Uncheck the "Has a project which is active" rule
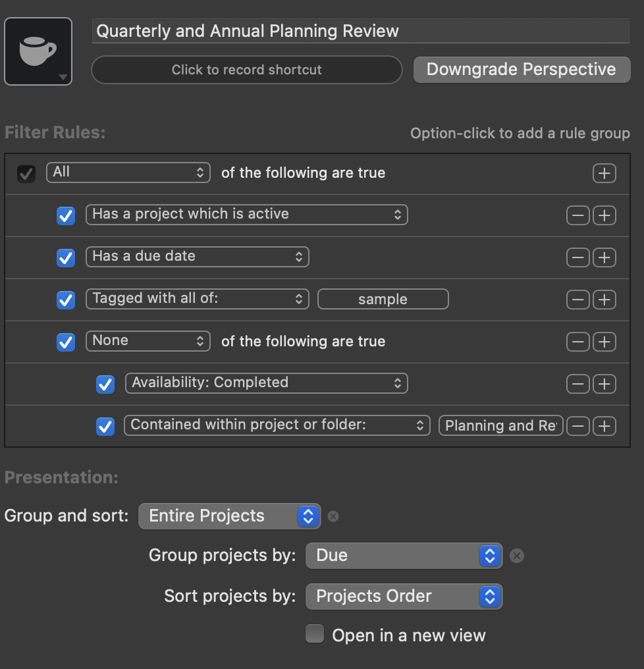The image size is (644, 669). (66, 215)
